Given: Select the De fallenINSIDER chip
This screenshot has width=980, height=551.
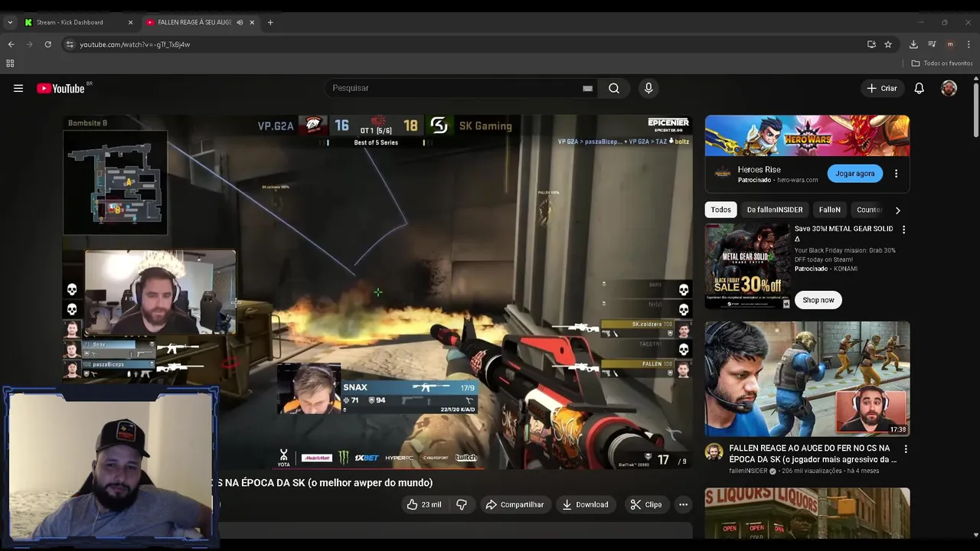Looking at the screenshot, I should click(x=775, y=210).
